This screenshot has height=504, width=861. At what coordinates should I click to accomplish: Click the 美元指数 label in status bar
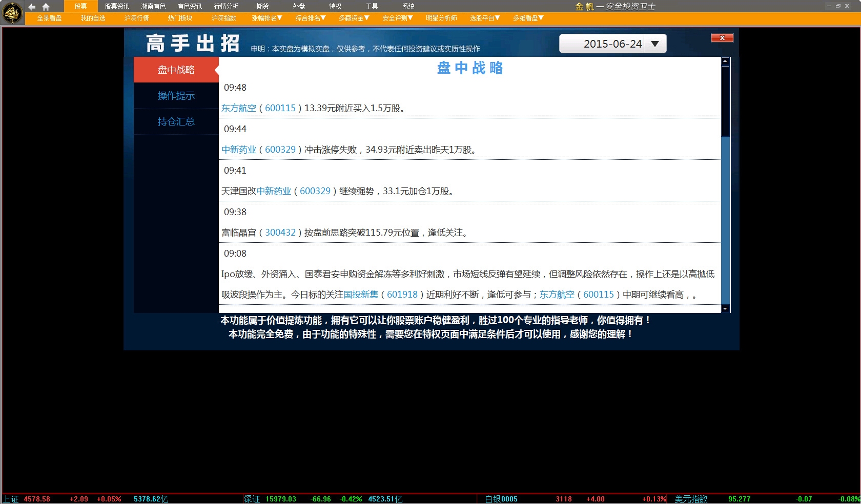point(691,499)
